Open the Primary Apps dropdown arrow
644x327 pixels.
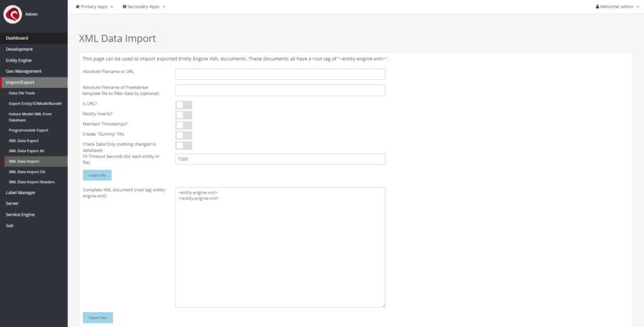coord(111,7)
